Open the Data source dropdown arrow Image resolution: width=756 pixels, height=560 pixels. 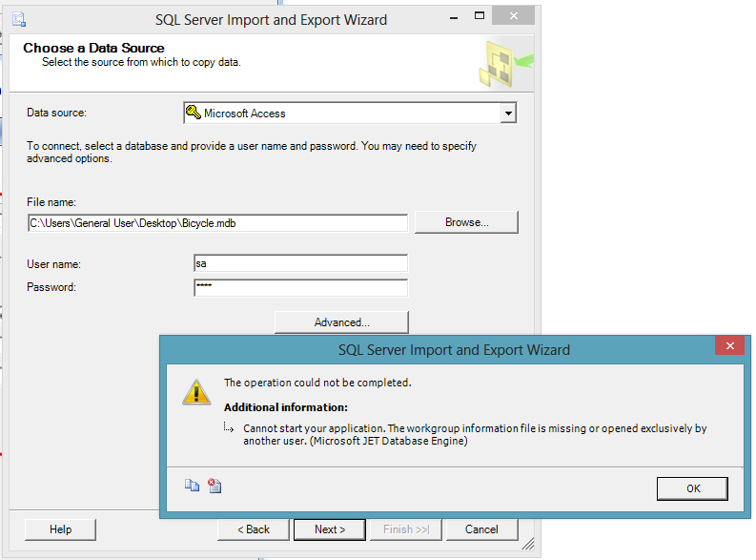pyautogui.click(x=508, y=114)
